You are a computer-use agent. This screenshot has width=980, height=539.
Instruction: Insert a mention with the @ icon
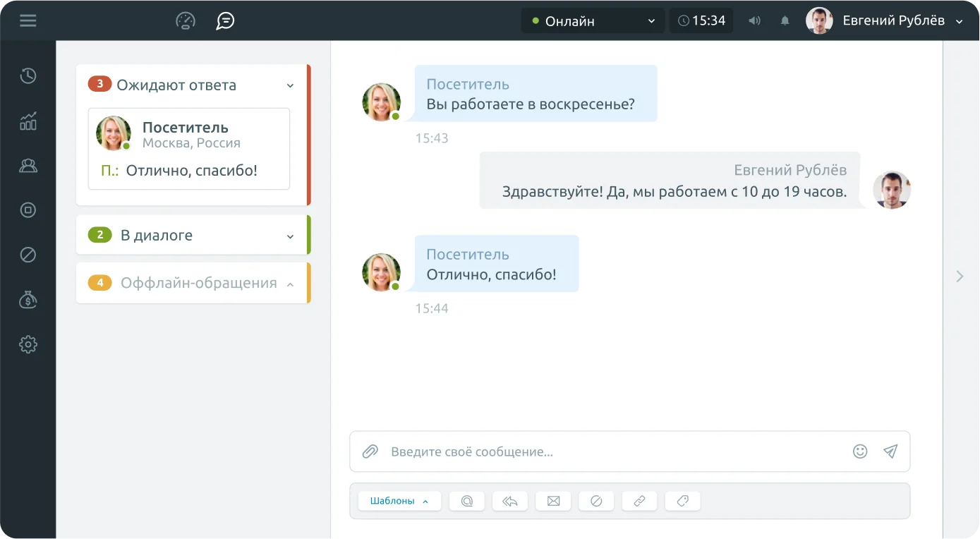point(466,500)
